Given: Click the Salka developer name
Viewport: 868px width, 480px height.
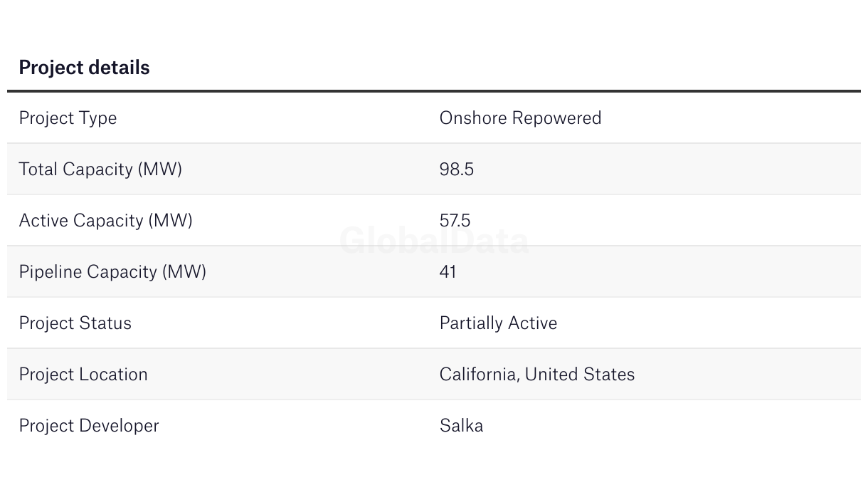Looking at the screenshot, I should click(x=461, y=426).
